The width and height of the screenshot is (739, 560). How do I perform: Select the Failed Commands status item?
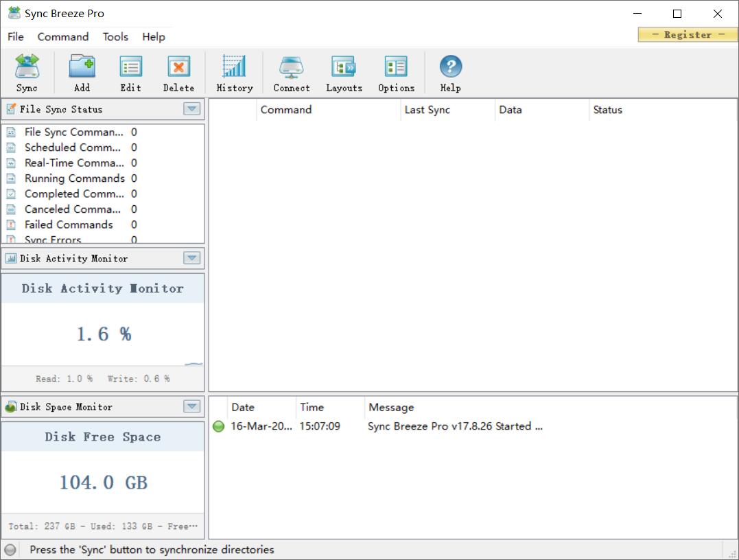pos(69,224)
